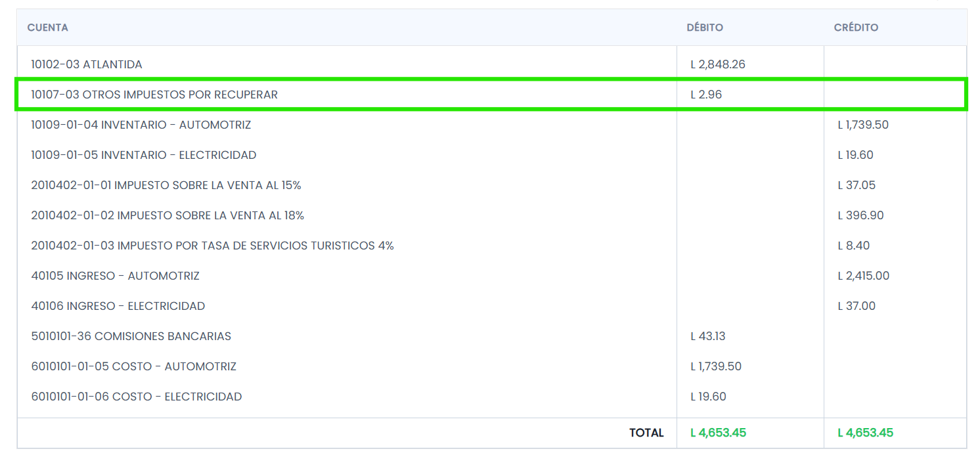This screenshot has width=980, height=455.
Task: Click the DÉBITO column header
Action: pos(705,28)
